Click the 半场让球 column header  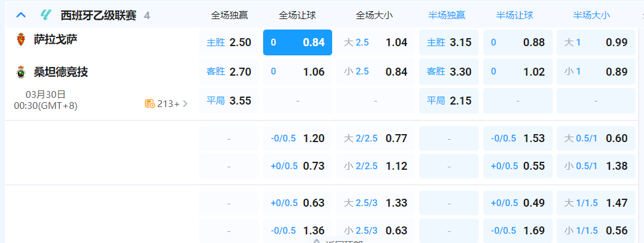point(515,15)
